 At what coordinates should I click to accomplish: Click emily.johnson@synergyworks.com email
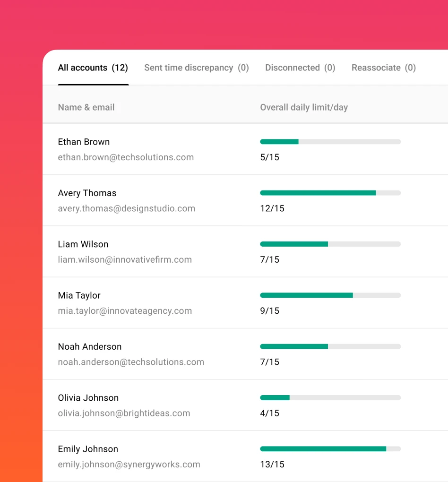tap(129, 465)
